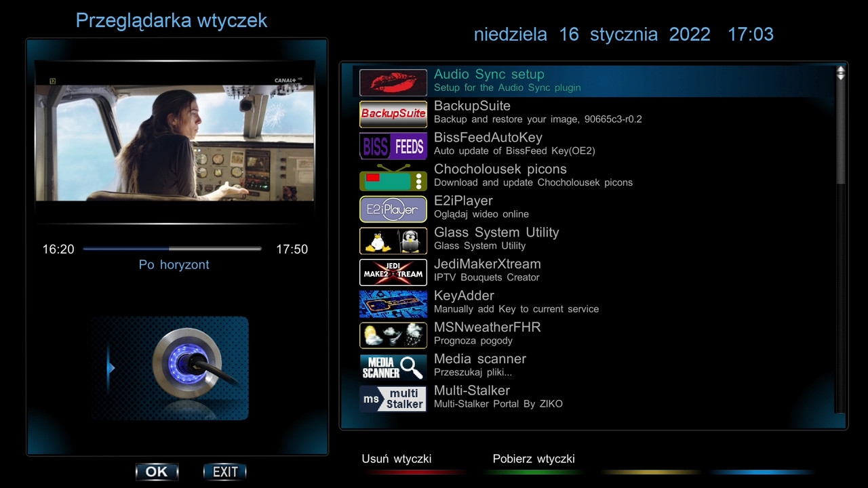Choose the Multi-Stalker title
This screenshot has height=488, width=868.
(472, 391)
